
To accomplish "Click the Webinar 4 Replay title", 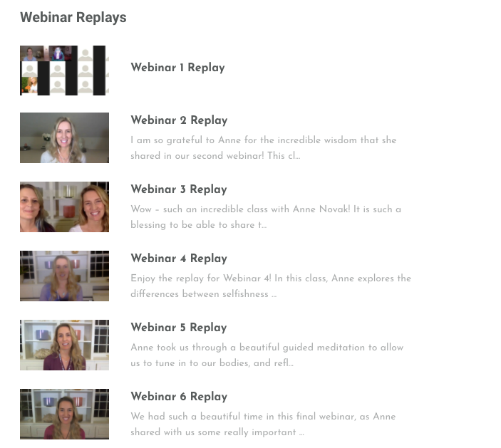I will pyautogui.click(x=179, y=259).
